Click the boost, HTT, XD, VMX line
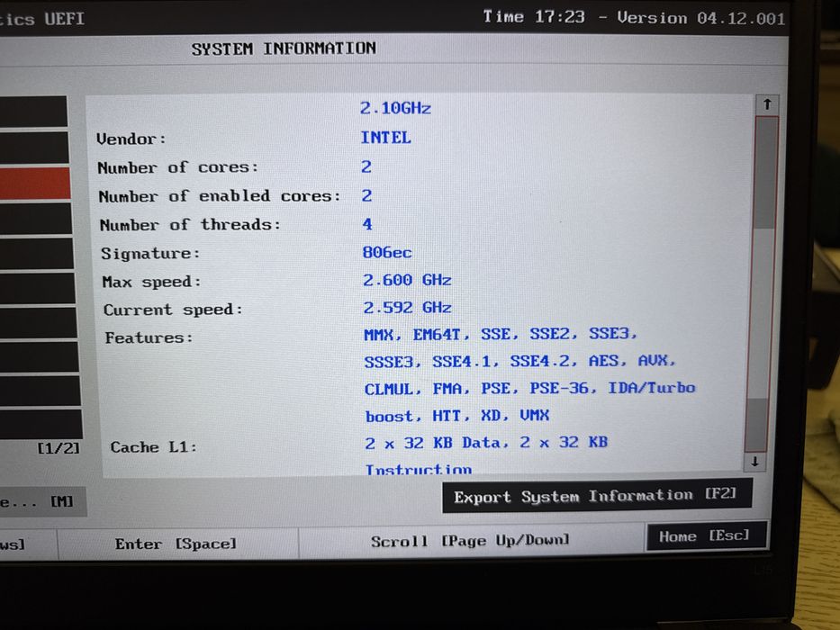Viewport: 840px width, 630px height. (457, 416)
